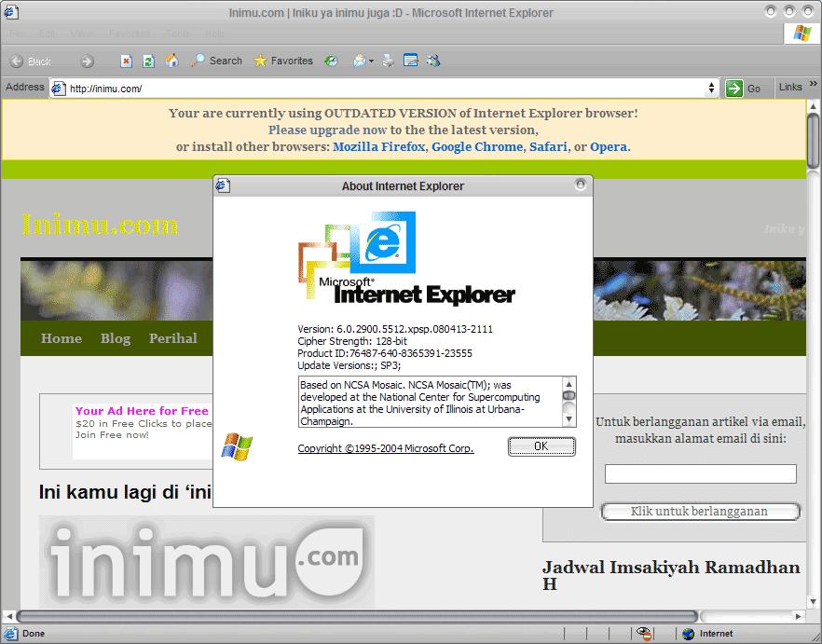
Task: Go to the Home page icon
Action: pos(171,61)
